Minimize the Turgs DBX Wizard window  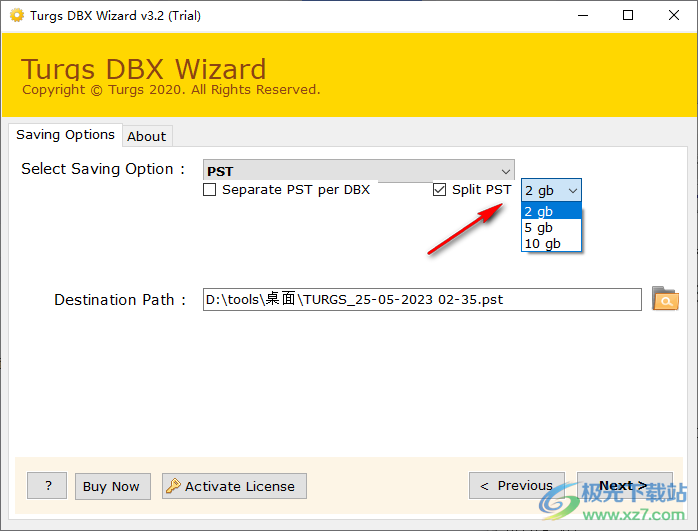[x=583, y=16]
